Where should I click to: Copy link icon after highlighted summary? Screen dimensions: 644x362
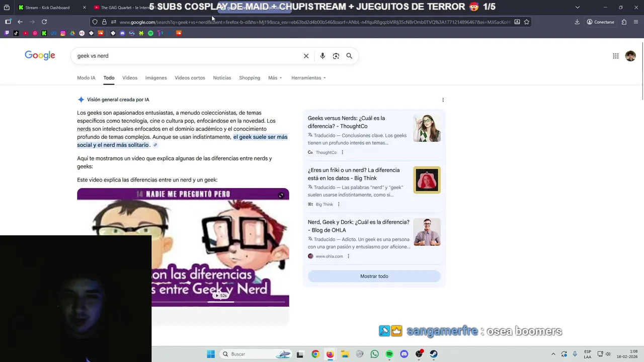(155, 145)
